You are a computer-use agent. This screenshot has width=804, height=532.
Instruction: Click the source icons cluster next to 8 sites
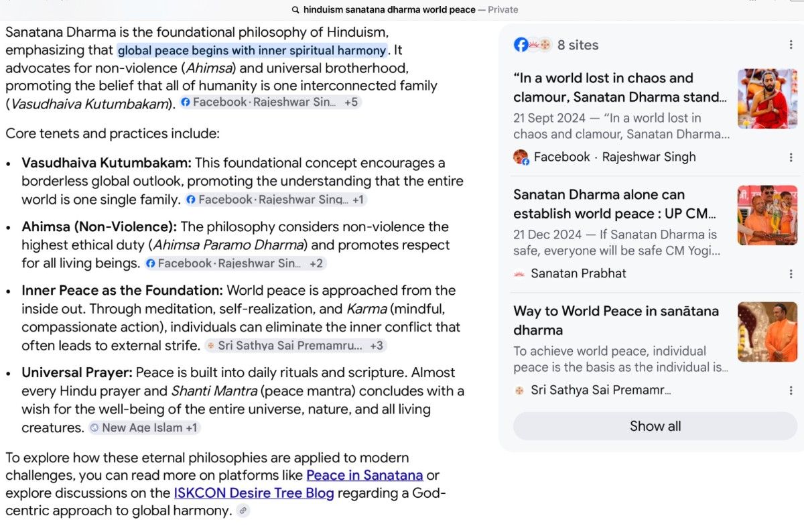533,45
